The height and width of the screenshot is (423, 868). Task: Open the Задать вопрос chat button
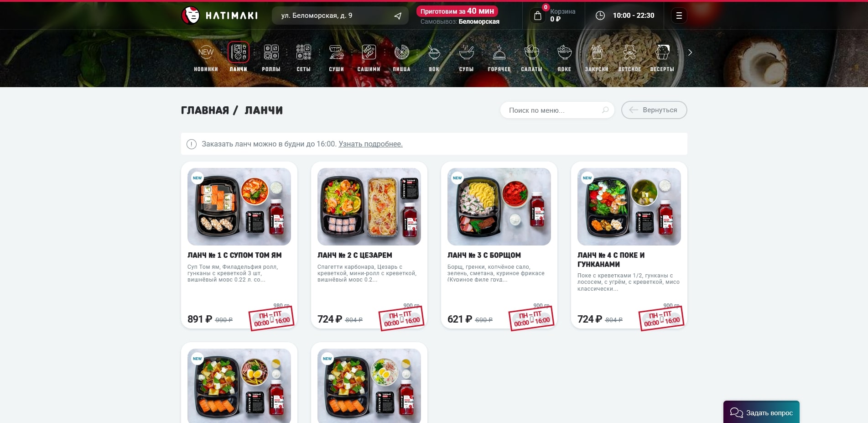click(x=761, y=412)
